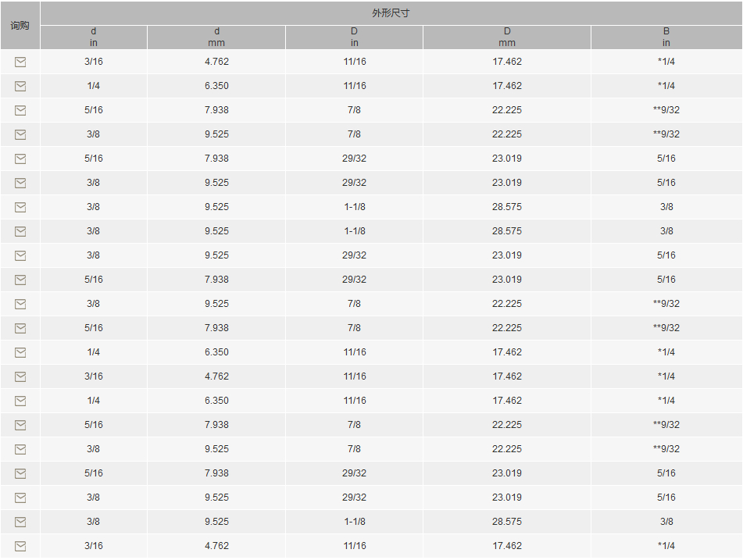Viewport: 743px width, 560px height.
Task: Click the 询购 column header
Action: (20, 25)
